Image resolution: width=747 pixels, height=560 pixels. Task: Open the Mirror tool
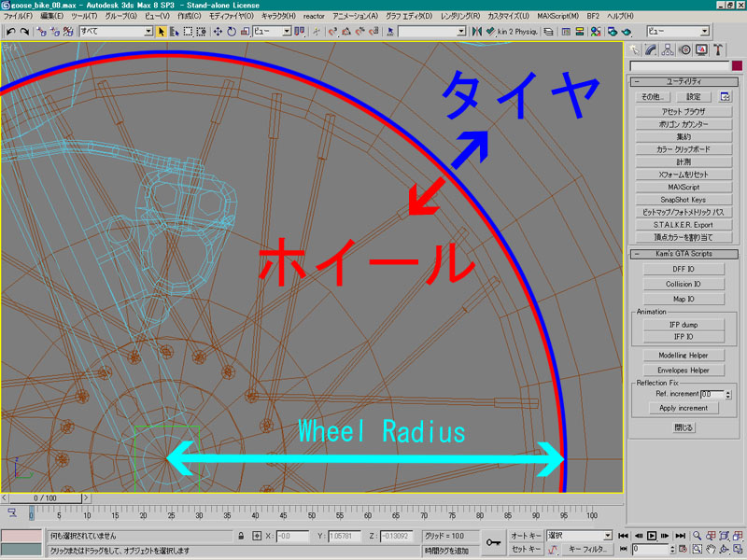(x=476, y=32)
